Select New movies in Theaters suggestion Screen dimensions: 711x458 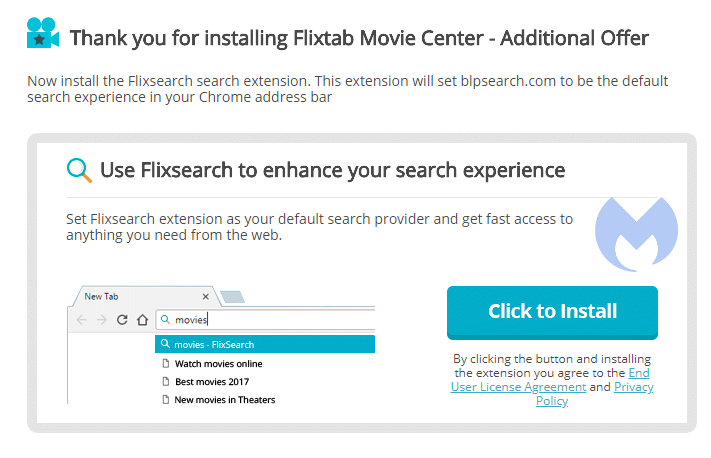pyautogui.click(x=219, y=400)
